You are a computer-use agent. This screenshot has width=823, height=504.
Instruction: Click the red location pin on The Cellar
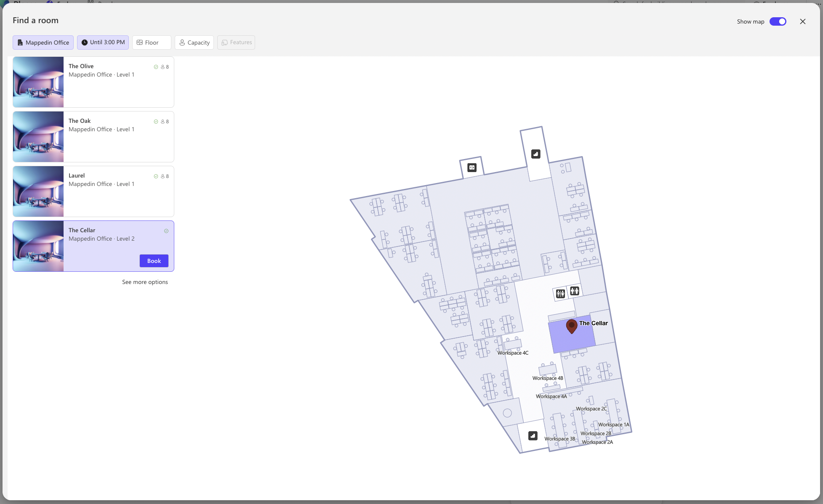(x=571, y=326)
